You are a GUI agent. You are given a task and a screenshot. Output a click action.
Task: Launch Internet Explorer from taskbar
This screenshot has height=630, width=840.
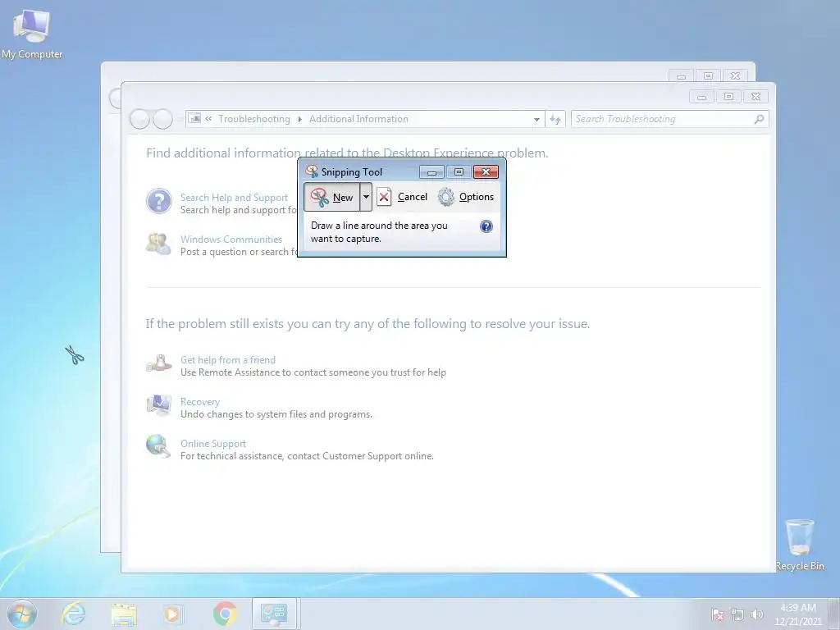click(73, 614)
